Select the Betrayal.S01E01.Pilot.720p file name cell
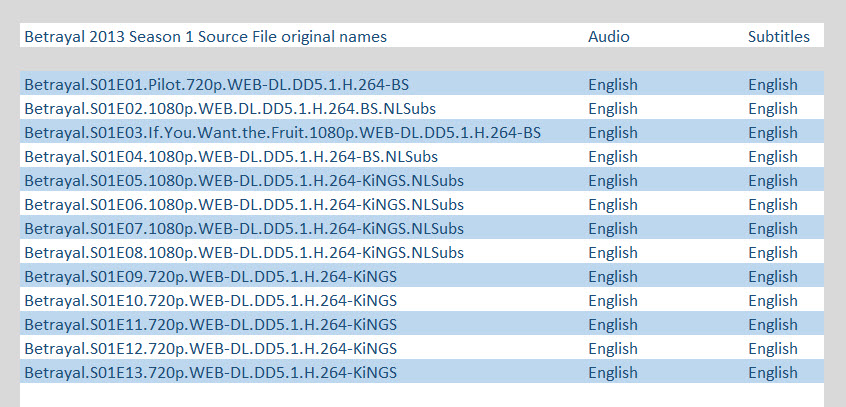The image size is (846, 407). [216, 85]
